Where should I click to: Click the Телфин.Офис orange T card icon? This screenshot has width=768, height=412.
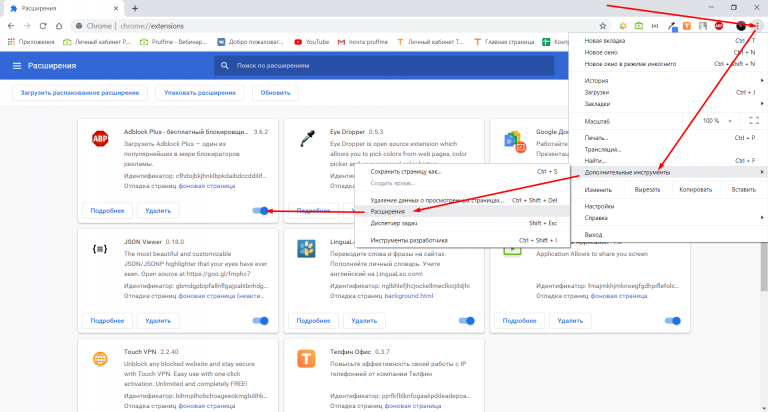point(307,359)
